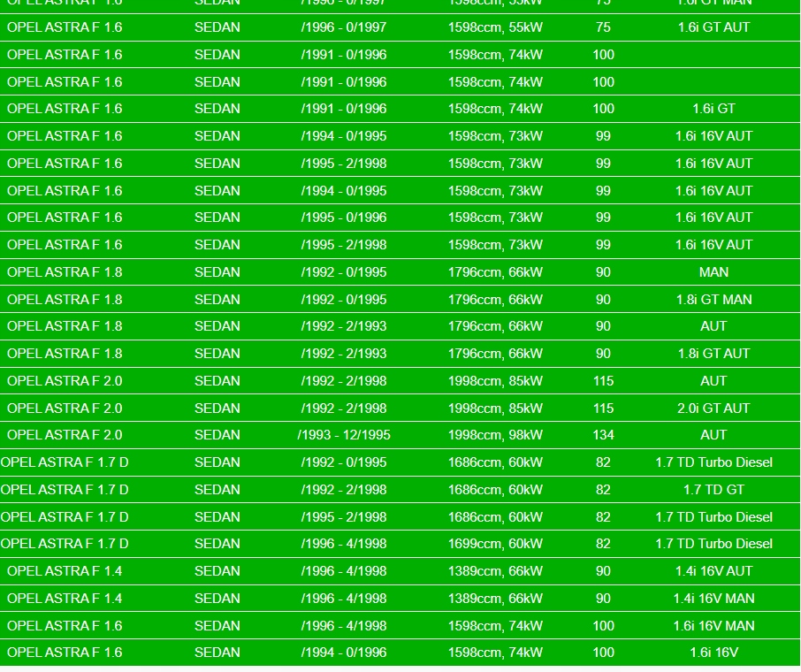Click the "1.6i 16V MAN" cell
The image size is (801, 672).
(713, 625)
